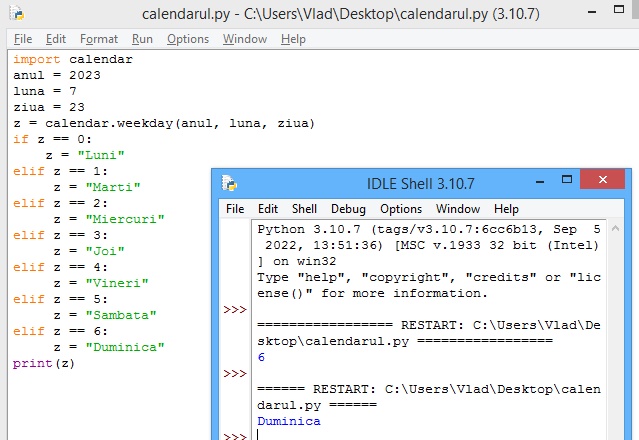Open the Debug menu in IDLE Shell

(x=348, y=209)
